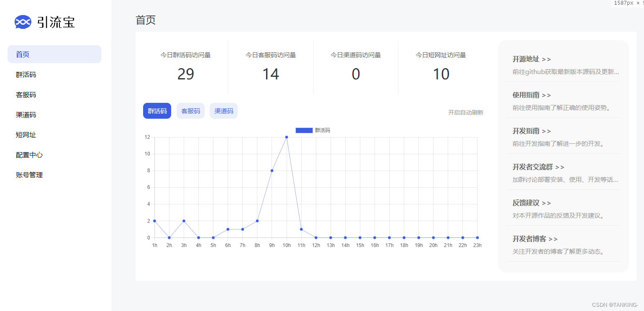Screen dimensions: 644x311
Task: Open the 反馈建议 >> link
Action: point(532,203)
